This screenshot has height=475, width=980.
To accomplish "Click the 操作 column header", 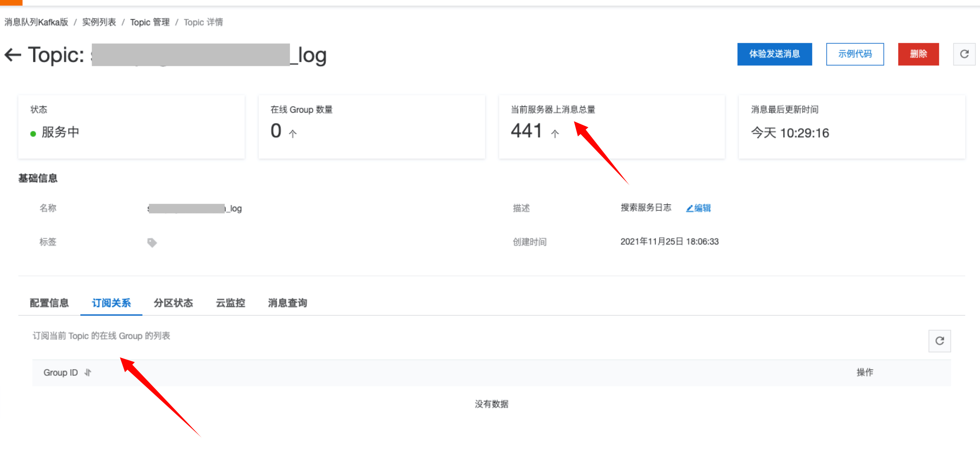I will [864, 372].
